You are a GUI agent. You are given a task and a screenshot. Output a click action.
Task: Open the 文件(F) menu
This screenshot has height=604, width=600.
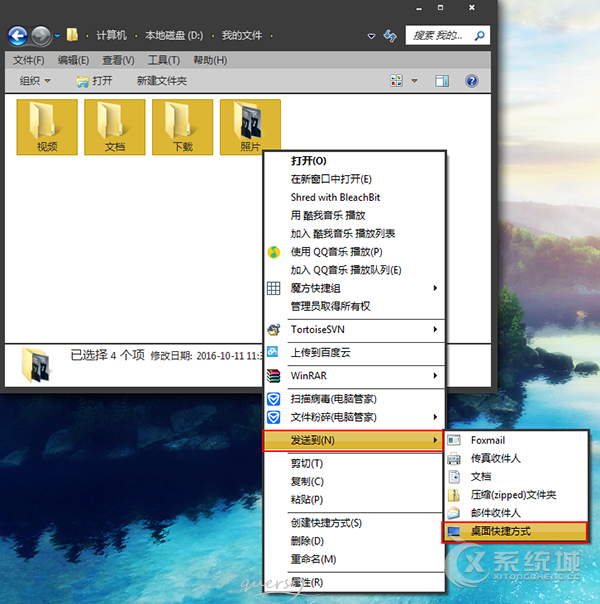[x=28, y=60]
